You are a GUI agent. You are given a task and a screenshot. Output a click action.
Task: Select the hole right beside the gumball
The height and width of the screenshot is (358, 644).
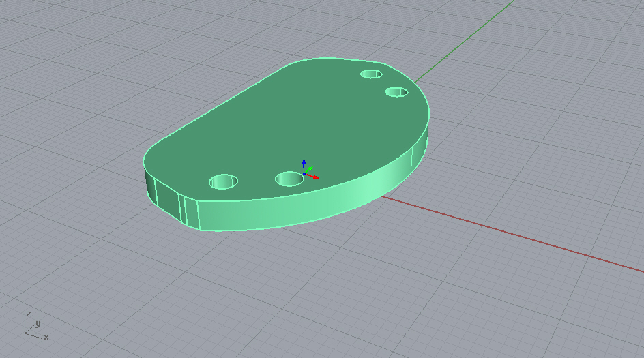[289, 179]
